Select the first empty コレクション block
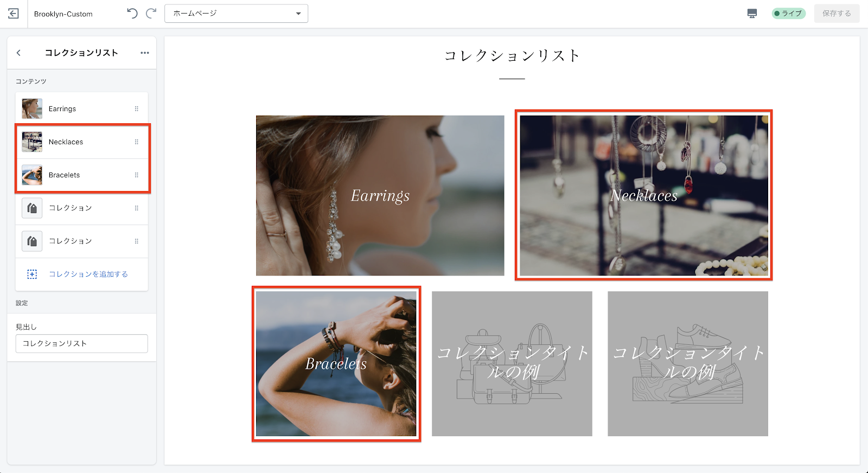Viewport: 868px width, 473px height. pyautogui.click(x=71, y=208)
